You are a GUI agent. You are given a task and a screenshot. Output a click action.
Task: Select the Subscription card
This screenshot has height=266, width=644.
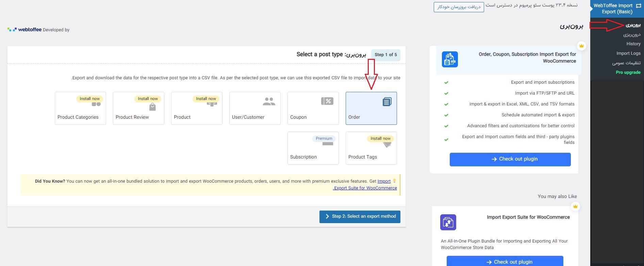(313, 148)
